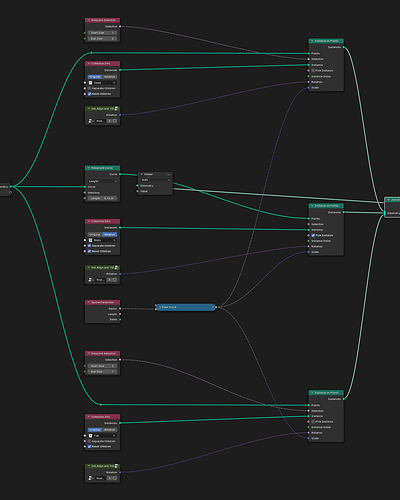
Task: Clear the Body collection with its X icon
Action: [114, 240]
